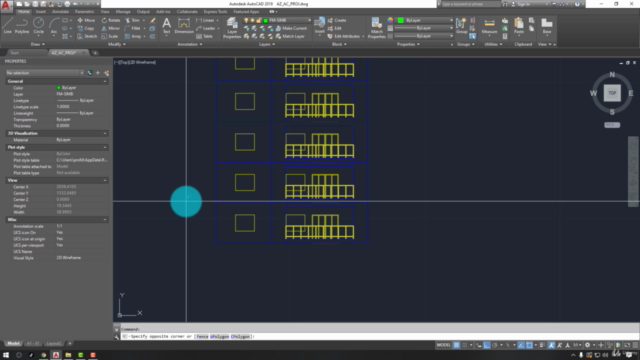640x360 pixels.
Task: Open the object color ByLayer dropdown
Action: point(424,20)
